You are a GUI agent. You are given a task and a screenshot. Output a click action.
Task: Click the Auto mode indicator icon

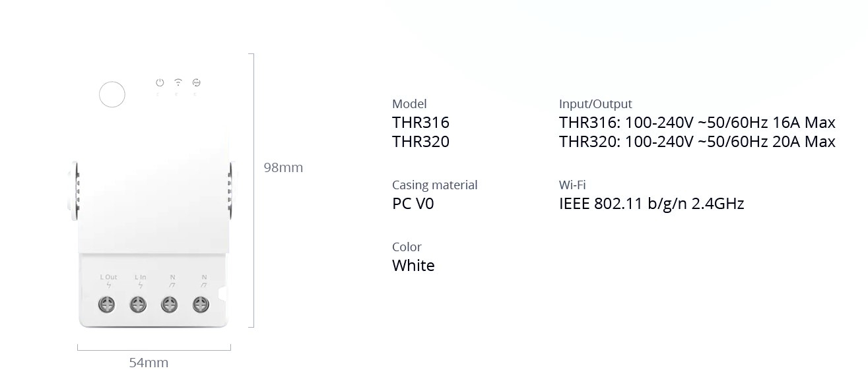196,83
